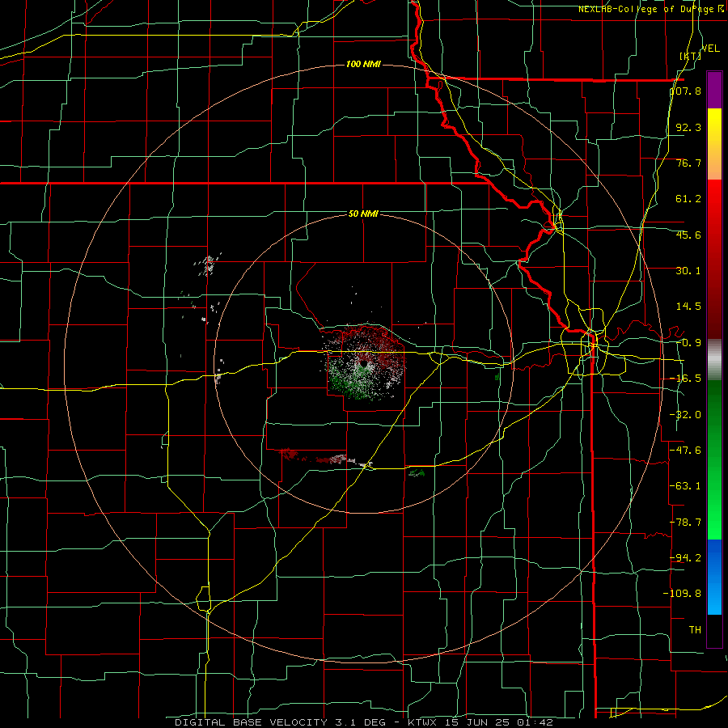Click the 61.2 velocity scale value

[x=688, y=199]
